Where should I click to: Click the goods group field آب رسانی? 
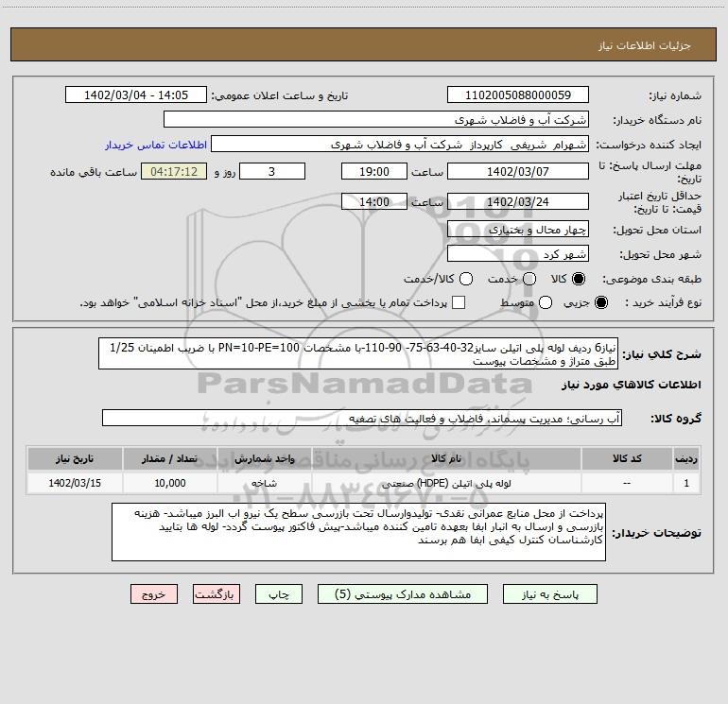362,418
